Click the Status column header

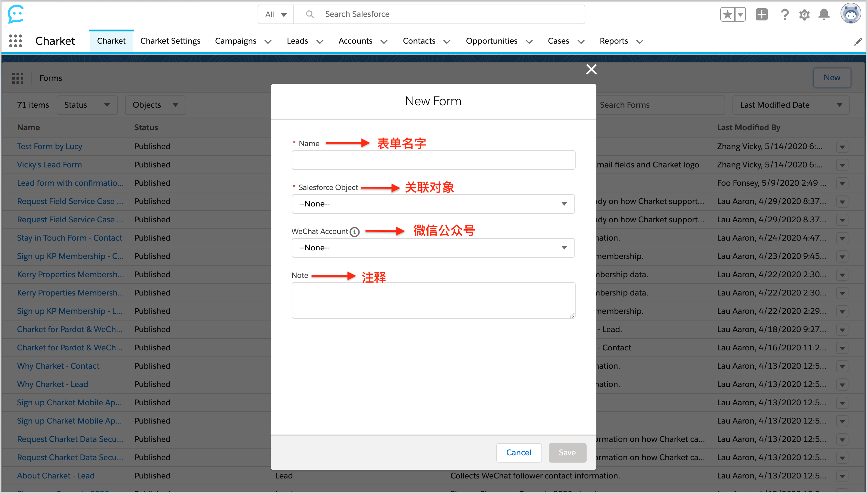pyautogui.click(x=146, y=127)
